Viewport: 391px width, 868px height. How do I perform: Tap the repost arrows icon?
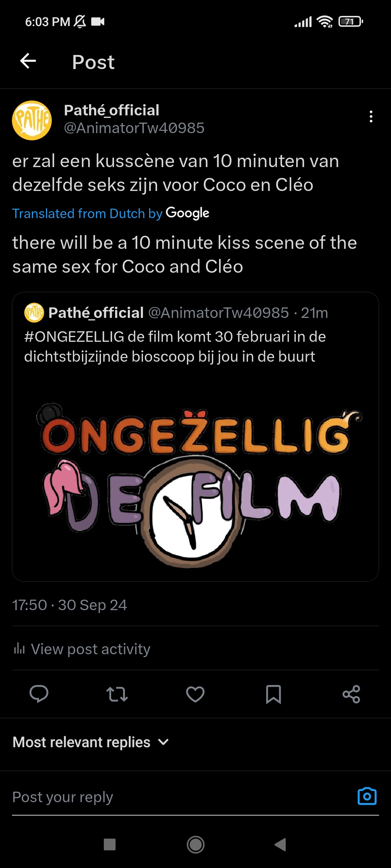tap(117, 694)
